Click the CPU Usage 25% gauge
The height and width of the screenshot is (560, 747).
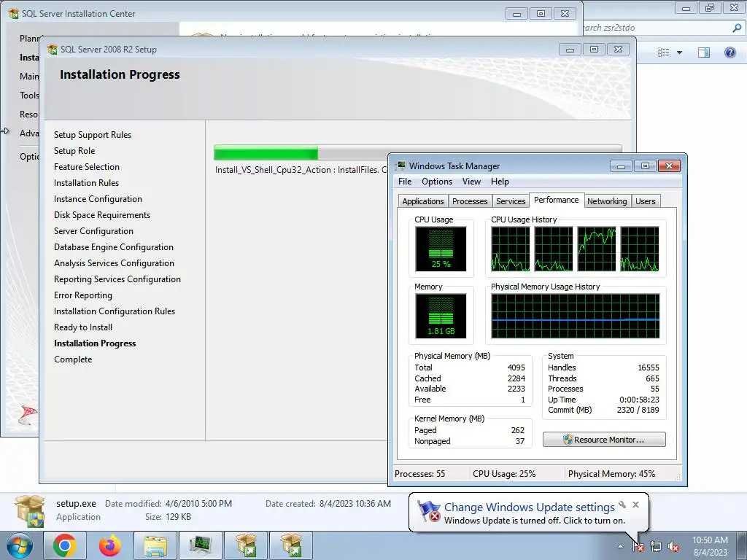(x=441, y=249)
